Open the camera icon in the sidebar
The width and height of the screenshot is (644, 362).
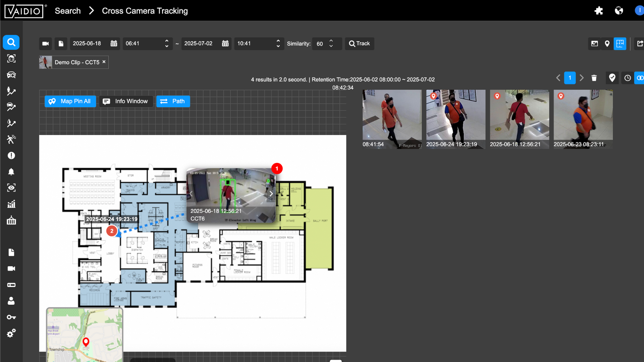tap(11, 268)
